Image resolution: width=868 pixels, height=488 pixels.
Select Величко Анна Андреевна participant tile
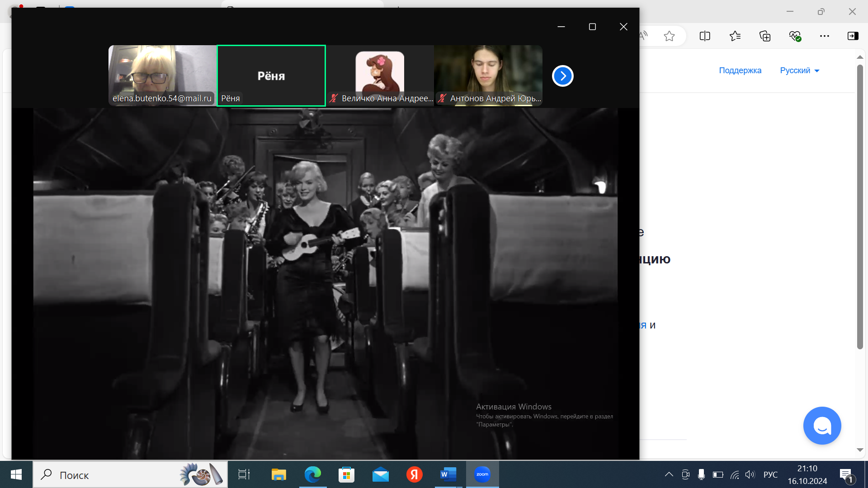click(380, 75)
